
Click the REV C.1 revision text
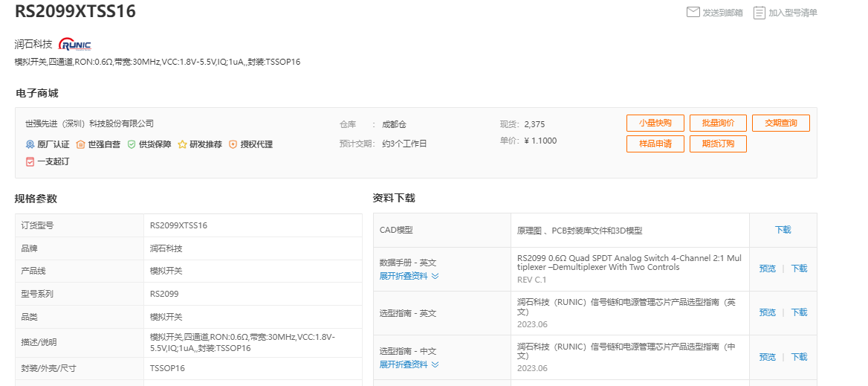531,280
